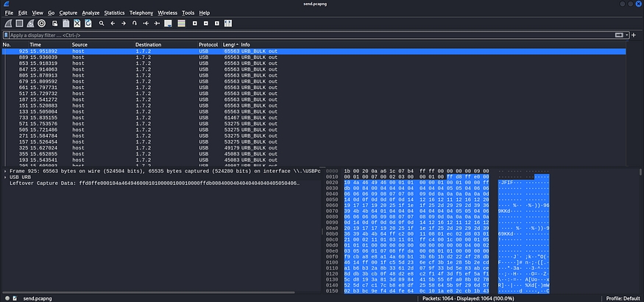This screenshot has width=644, height=302.
Task: Expand the Frame 925 tree node
Action: (4, 170)
